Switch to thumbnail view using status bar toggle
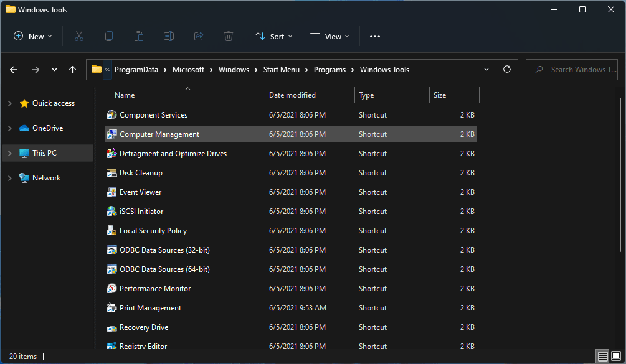The height and width of the screenshot is (364, 626). click(615, 356)
